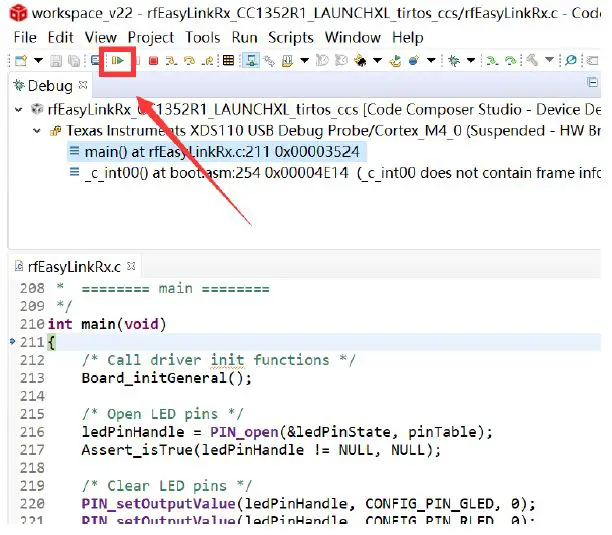The width and height of the screenshot is (612, 535).
Task: Click the New file toolbar icon
Action: click(x=21, y=60)
